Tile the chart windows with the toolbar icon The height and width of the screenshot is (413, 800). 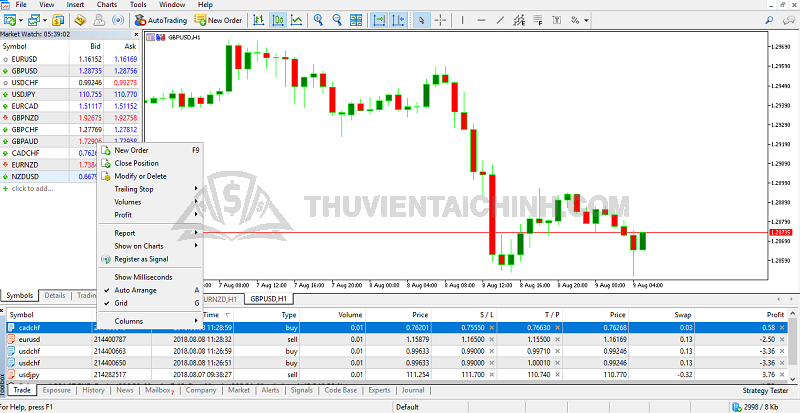click(356, 20)
